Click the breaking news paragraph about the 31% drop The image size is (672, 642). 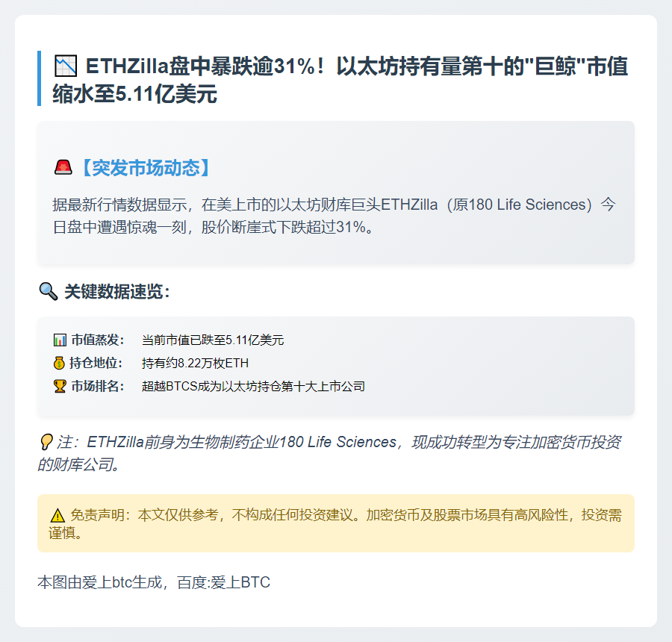(329, 216)
